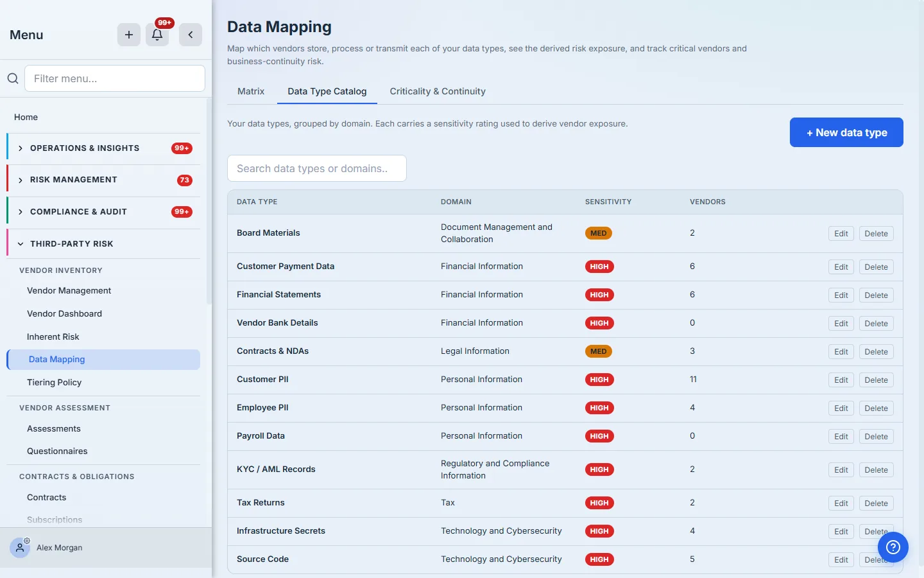Select the Data Type Catalog tab
The width and height of the screenshot is (924, 578).
327,91
